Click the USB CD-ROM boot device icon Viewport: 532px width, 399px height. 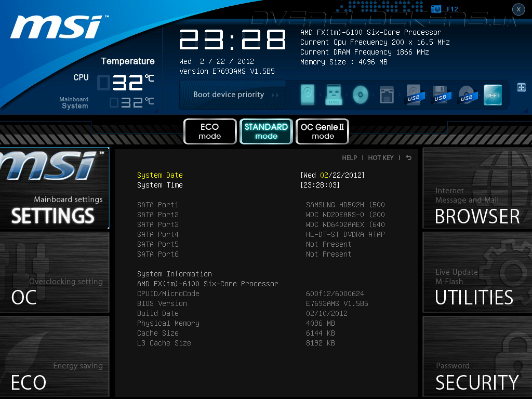tap(467, 95)
